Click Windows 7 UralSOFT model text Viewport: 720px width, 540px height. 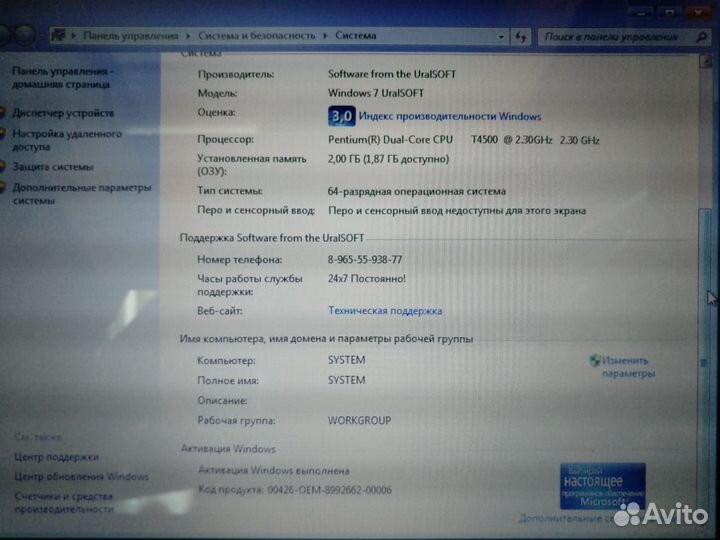(376, 93)
